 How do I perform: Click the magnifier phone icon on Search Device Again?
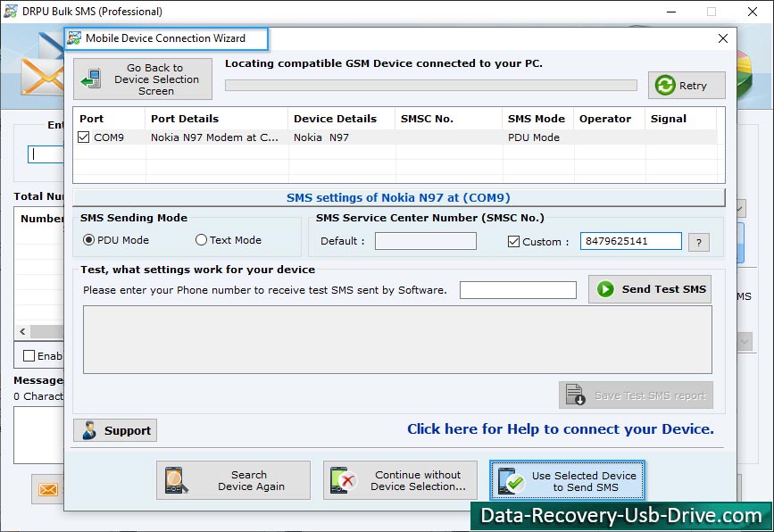click(176, 480)
